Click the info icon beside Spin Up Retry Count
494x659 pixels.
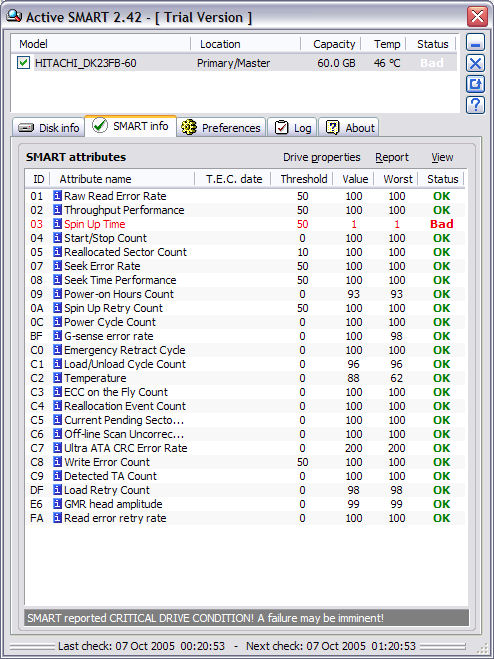coord(58,308)
